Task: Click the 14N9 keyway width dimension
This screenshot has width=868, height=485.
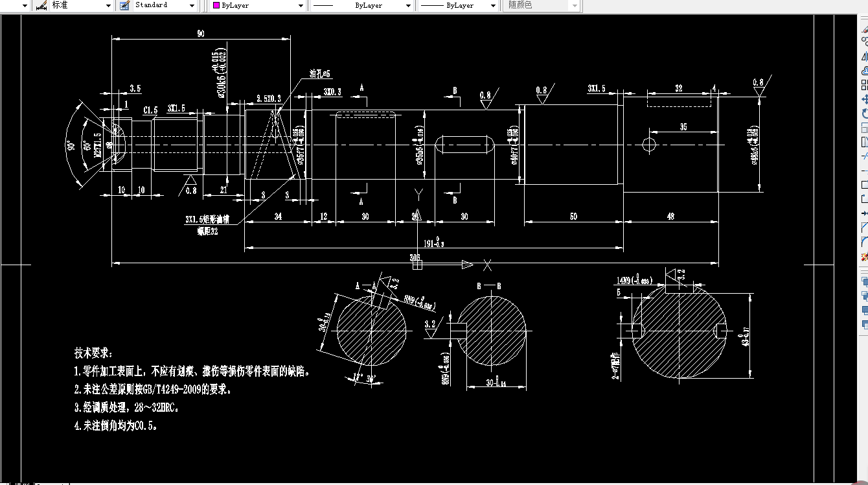Action: pos(634,281)
